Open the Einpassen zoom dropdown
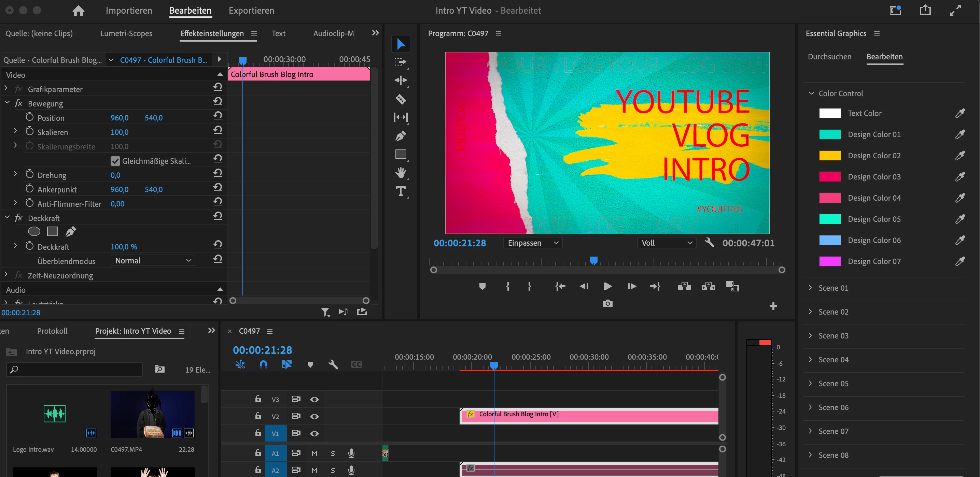The height and width of the screenshot is (477, 980). (x=533, y=243)
